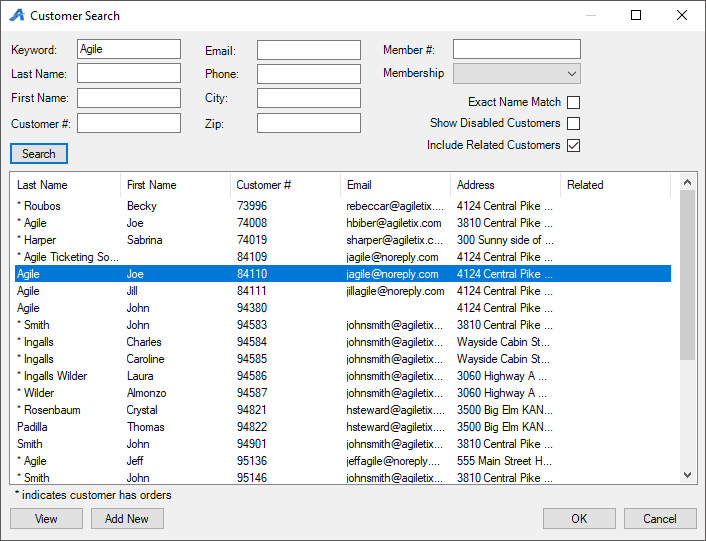Select Agile Ticketing So... row

pyautogui.click(x=343, y=257)
